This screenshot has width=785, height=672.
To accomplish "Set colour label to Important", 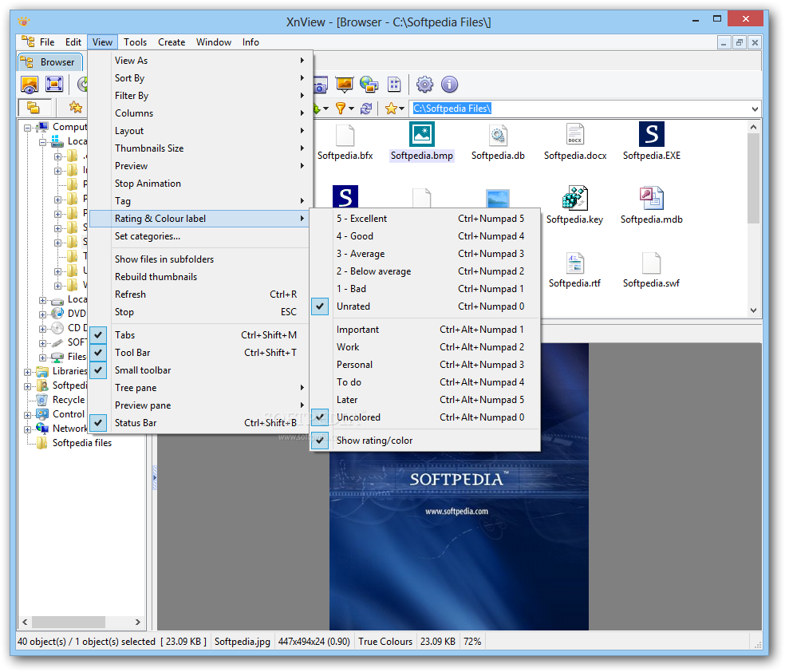I will point(425,330).
